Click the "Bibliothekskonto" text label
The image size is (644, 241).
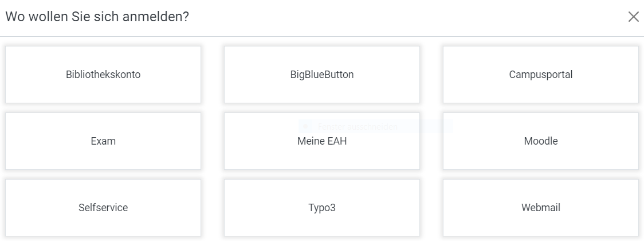point(103,75)
